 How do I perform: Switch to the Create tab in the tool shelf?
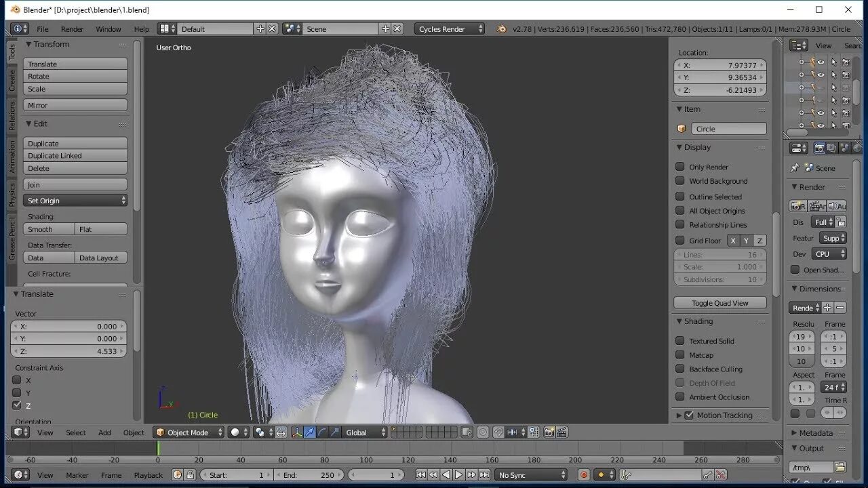pyautogui.click(x=12, y=81)
